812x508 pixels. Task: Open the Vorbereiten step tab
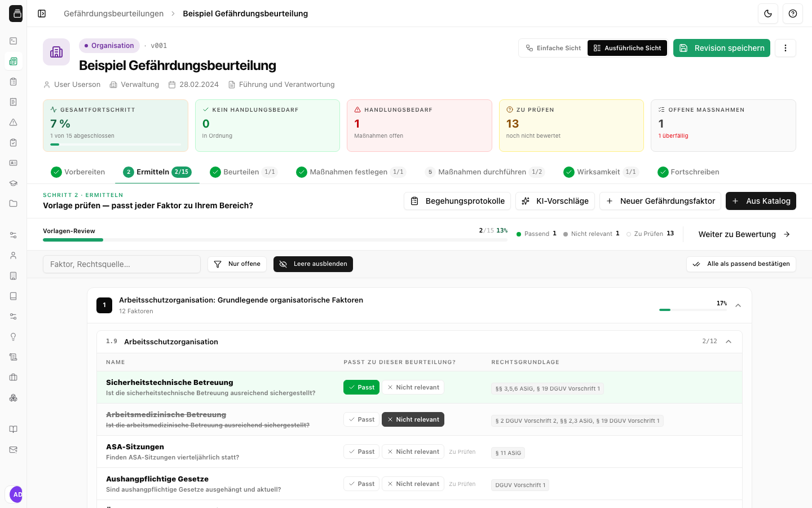(78, 172)
